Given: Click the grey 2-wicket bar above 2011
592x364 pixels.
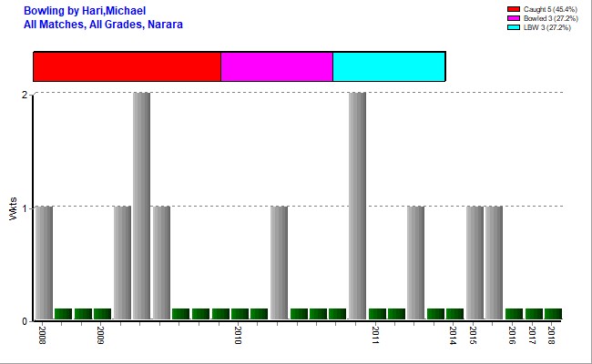Looking at the screenshot, I should coord(357,206).
